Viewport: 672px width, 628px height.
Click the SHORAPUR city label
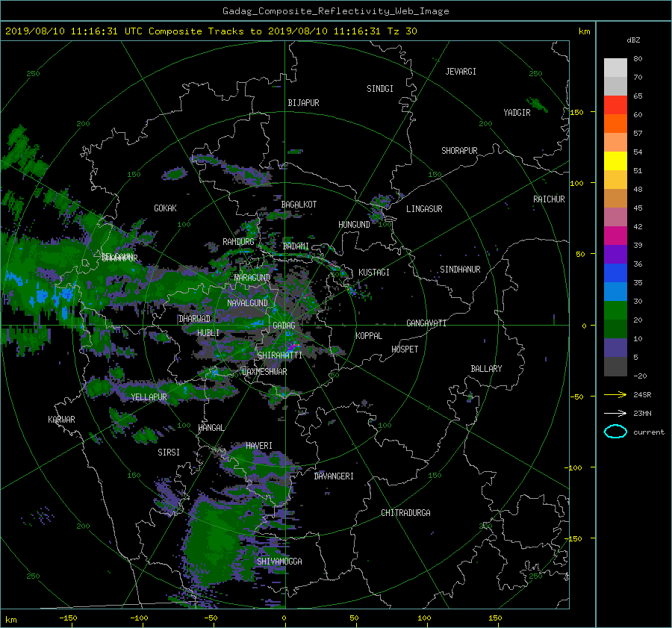point(459,151)
